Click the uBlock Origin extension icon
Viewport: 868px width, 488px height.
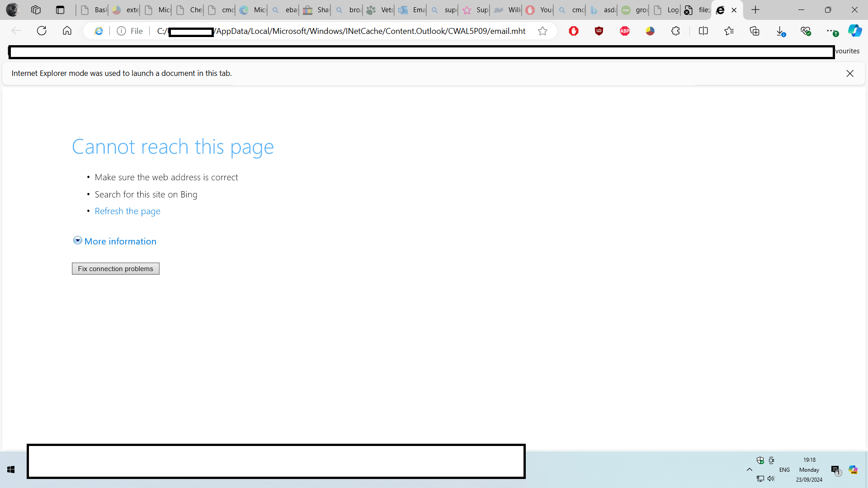tap(599, 31)
